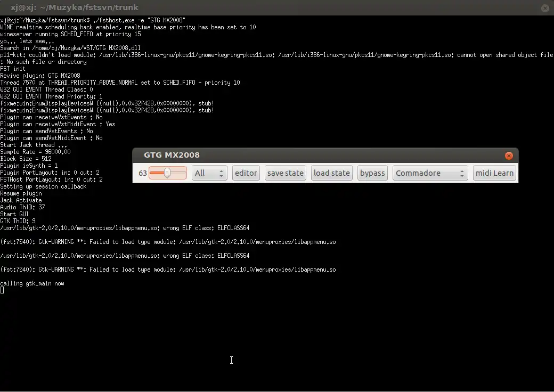Click the save state button
The width and height of the screenshot is (554, 392).
pos(286,173)
